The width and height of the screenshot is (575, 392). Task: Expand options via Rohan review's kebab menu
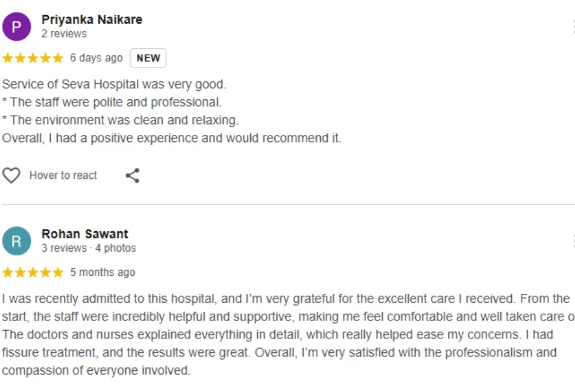point(573,241)
